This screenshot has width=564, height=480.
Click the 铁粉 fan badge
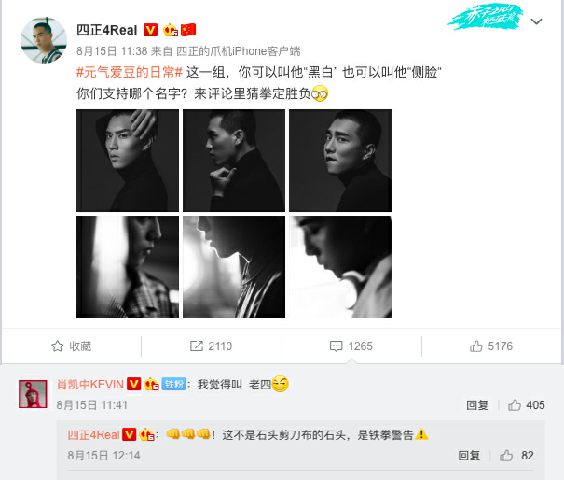tap(174, 384)
